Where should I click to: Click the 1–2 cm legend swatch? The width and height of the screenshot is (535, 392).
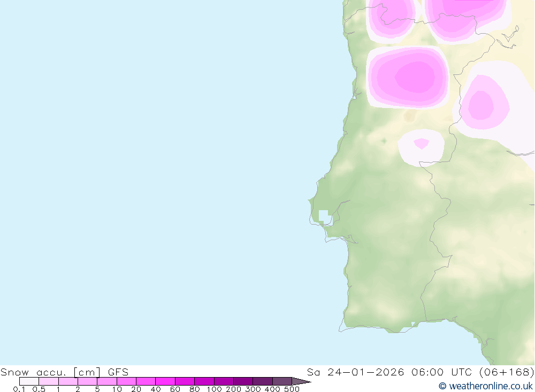pyautogui.click(x=68, y=381)
